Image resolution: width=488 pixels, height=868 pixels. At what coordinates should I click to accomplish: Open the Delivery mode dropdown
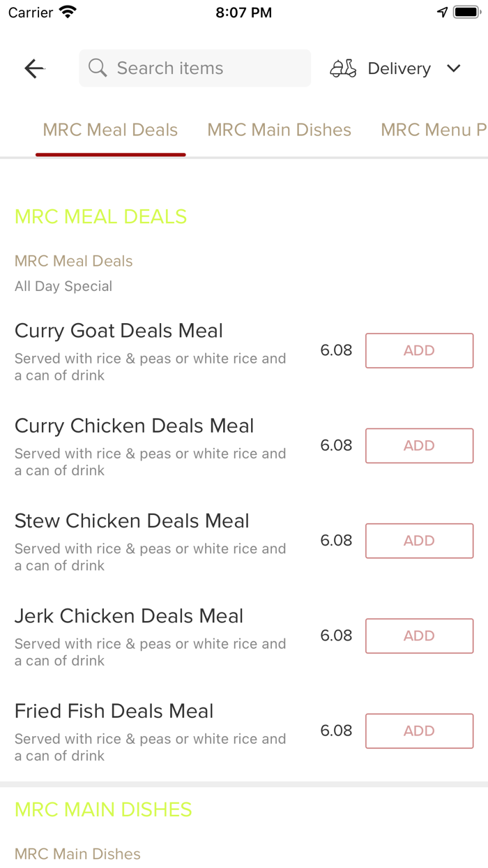point(398,68)
